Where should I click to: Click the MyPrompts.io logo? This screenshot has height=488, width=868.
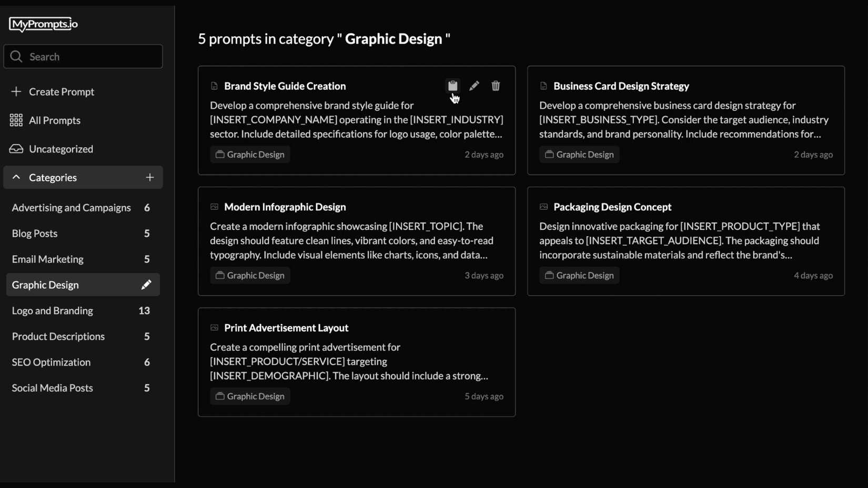pos(43,24)
